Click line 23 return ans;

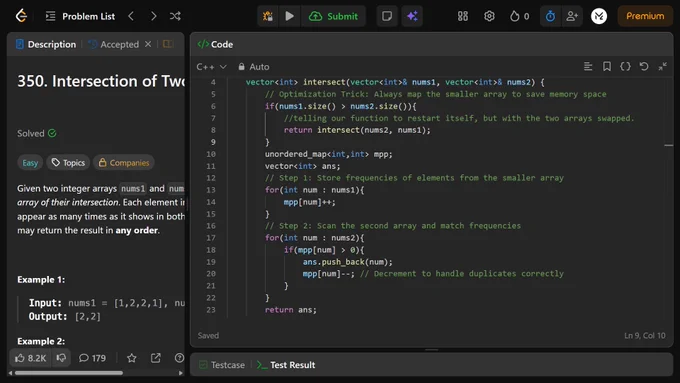coord(291,310)
